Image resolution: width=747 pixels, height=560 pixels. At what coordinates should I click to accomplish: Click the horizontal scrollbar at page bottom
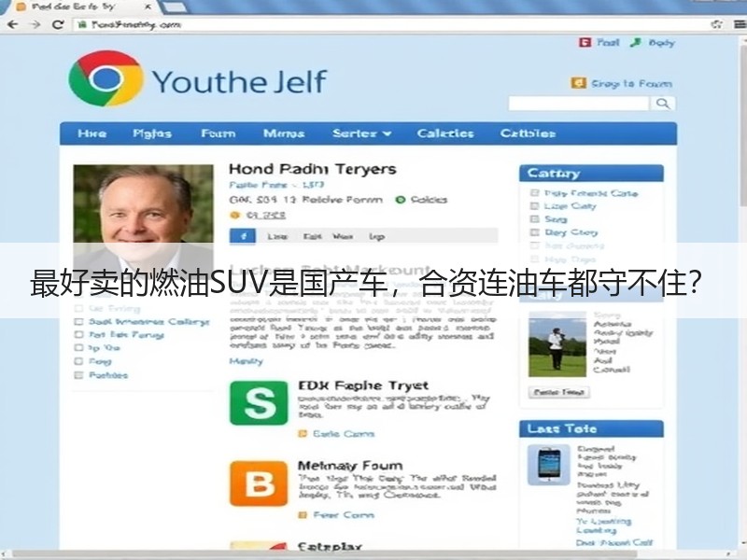(324, 554)
